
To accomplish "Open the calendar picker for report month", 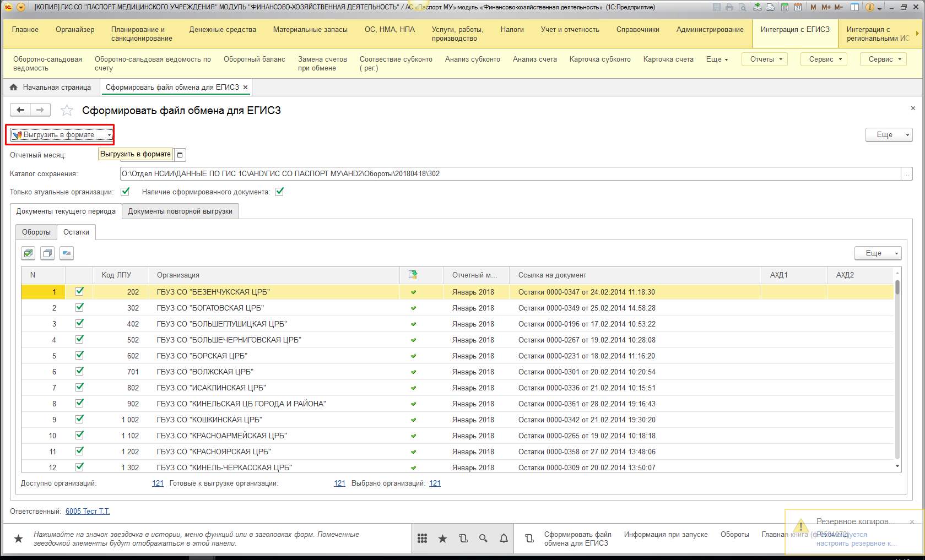I will click(180, 155).
